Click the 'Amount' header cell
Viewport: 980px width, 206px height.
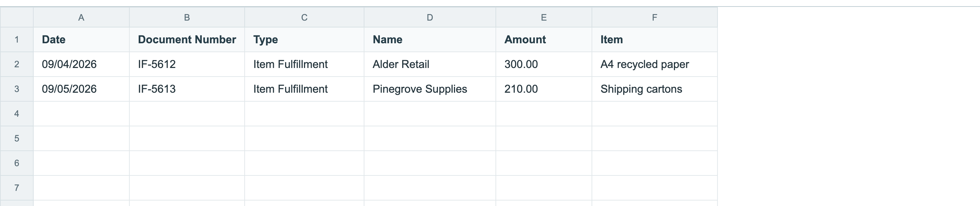click(544, 39)
